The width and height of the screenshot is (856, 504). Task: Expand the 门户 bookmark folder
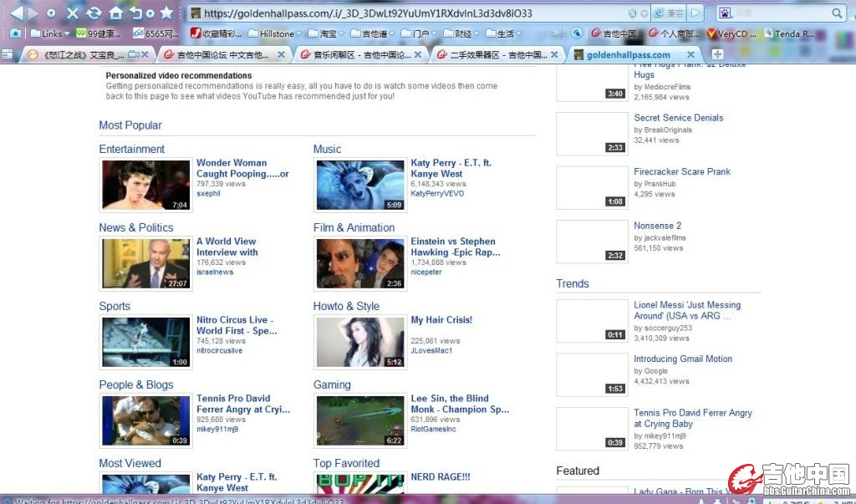(420, 34)
